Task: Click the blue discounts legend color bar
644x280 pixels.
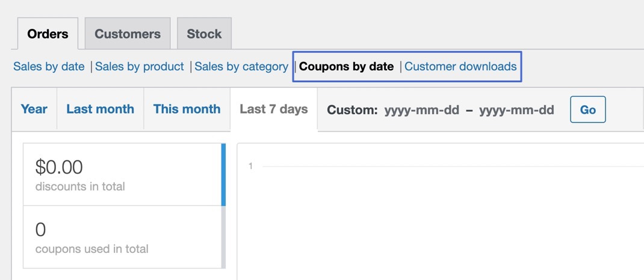Action: tap(224, 174)
